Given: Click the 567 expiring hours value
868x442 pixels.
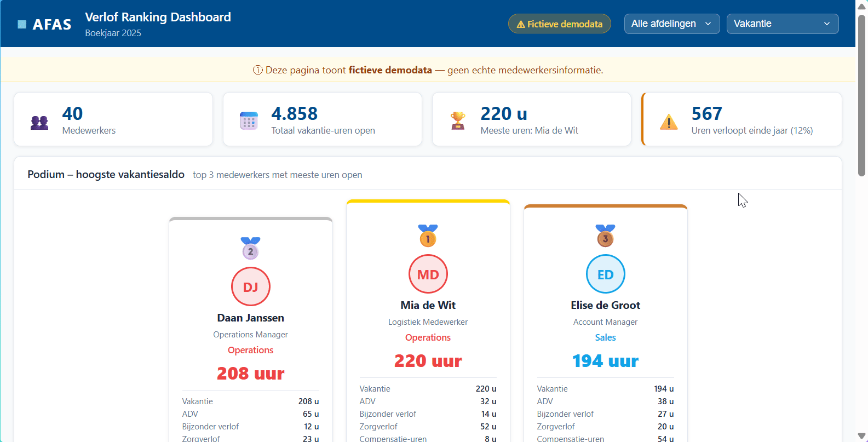Looking at the screenshot, I should click(707, 113).
